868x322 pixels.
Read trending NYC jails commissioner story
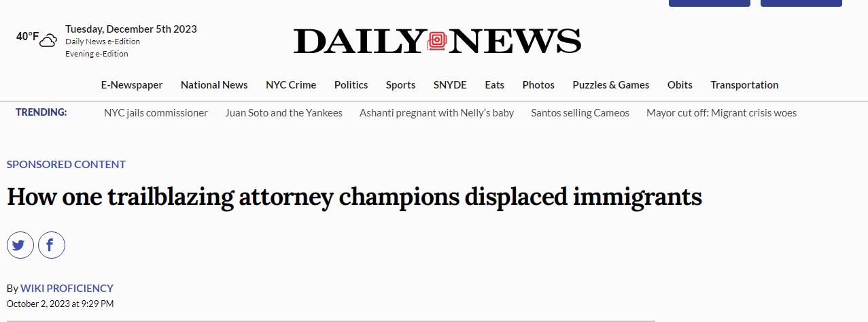click(156, 113)
